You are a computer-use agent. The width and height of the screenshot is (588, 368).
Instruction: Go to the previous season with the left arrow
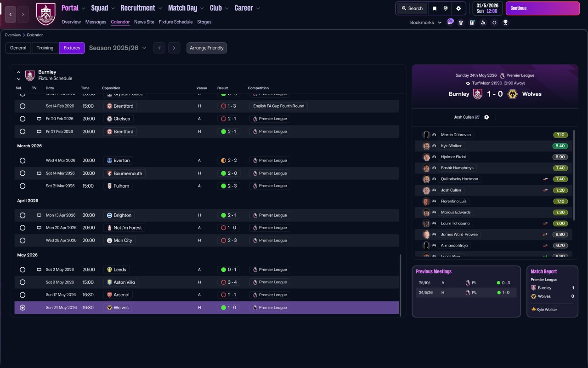(159, 48)
